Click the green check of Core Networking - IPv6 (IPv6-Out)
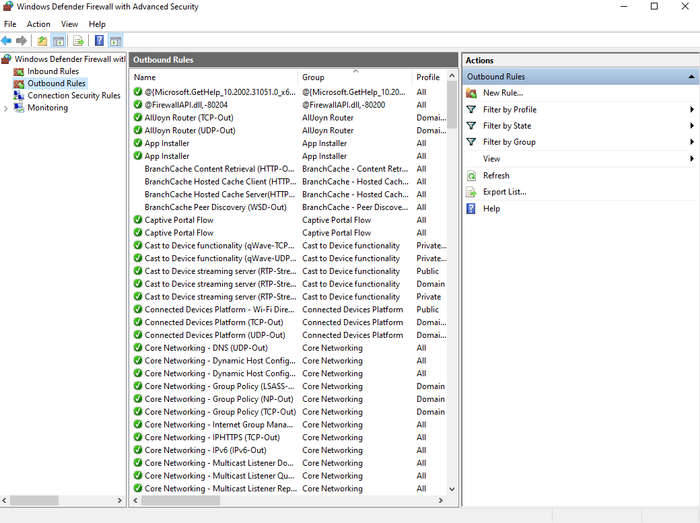The height and width of the screenshot is (523, 700). point(138,450)
